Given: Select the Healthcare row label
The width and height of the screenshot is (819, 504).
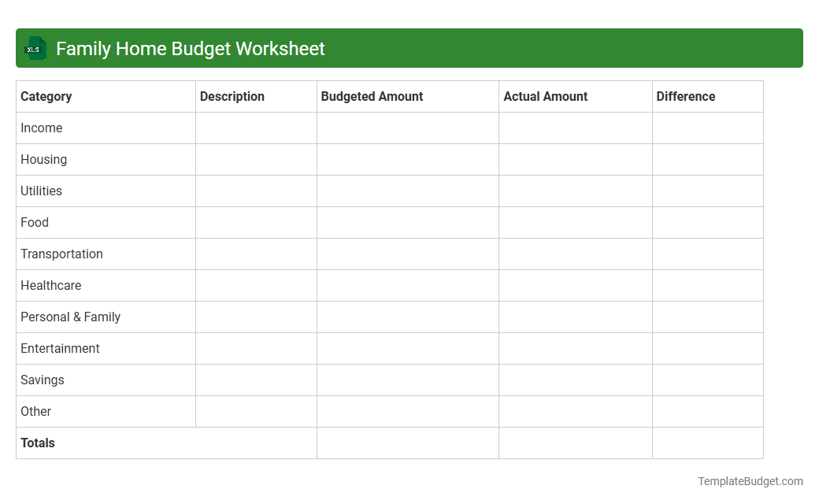Looking at the screenshot, I should 50,285.
